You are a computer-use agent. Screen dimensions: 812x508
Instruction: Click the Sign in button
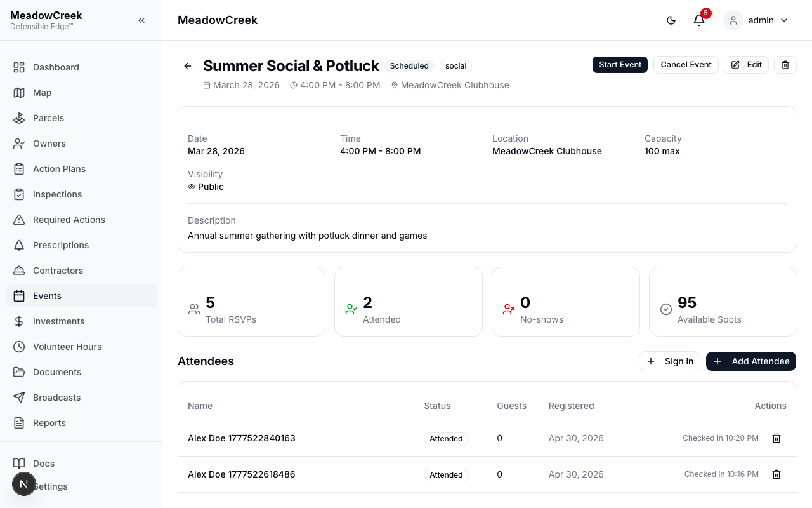pos(669,361)
